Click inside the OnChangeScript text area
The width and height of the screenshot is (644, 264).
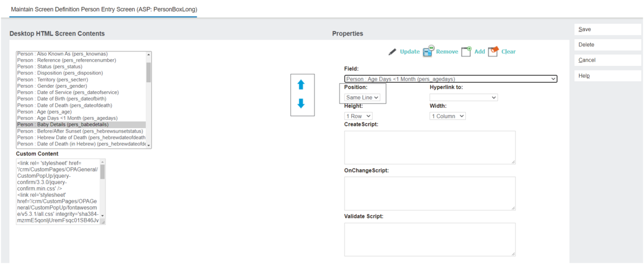point(430,194)
